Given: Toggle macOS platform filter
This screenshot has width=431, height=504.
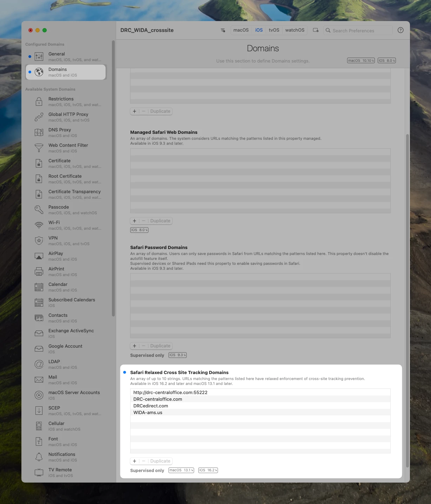Looking at the screenshot, I should [x=241, y=30].
